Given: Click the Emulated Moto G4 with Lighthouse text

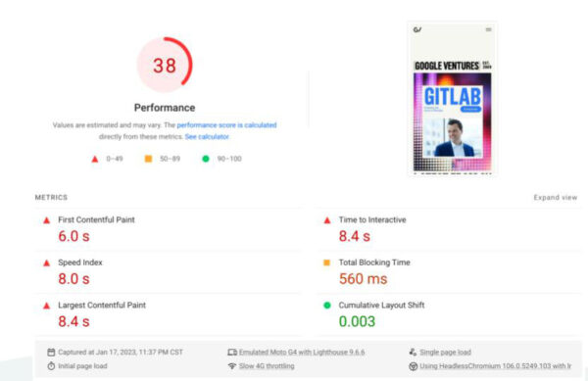Looking at the screenshot, I should pyautogui.click(x=302, y=353).
